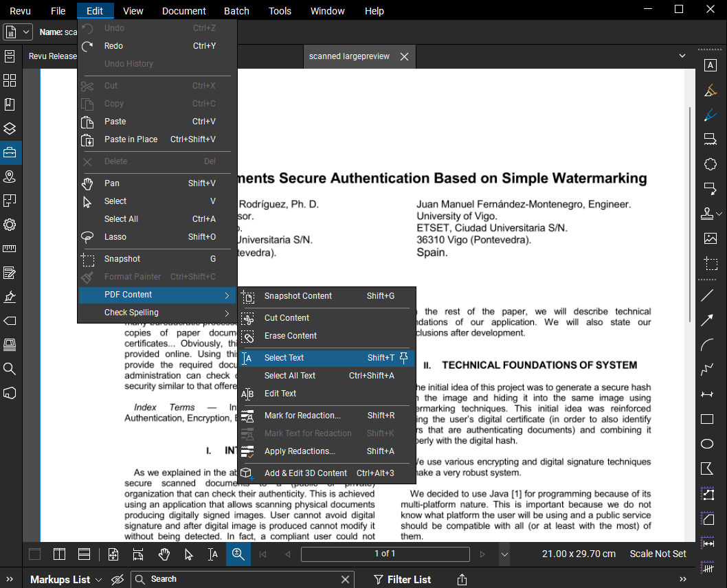Click inside the page number field
727x588 pixels.
(x=385, y=554)
